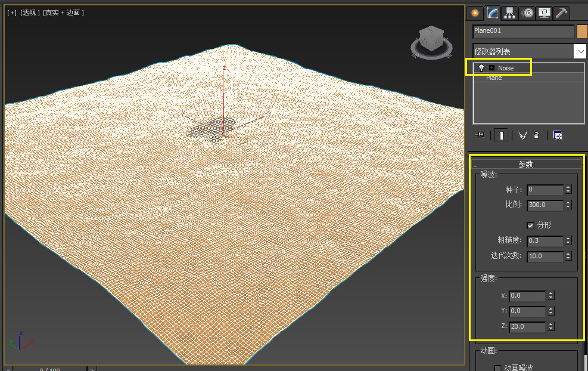Open the Hierarchy panel tab
588x371 pixels.
(x=509, y=13)
